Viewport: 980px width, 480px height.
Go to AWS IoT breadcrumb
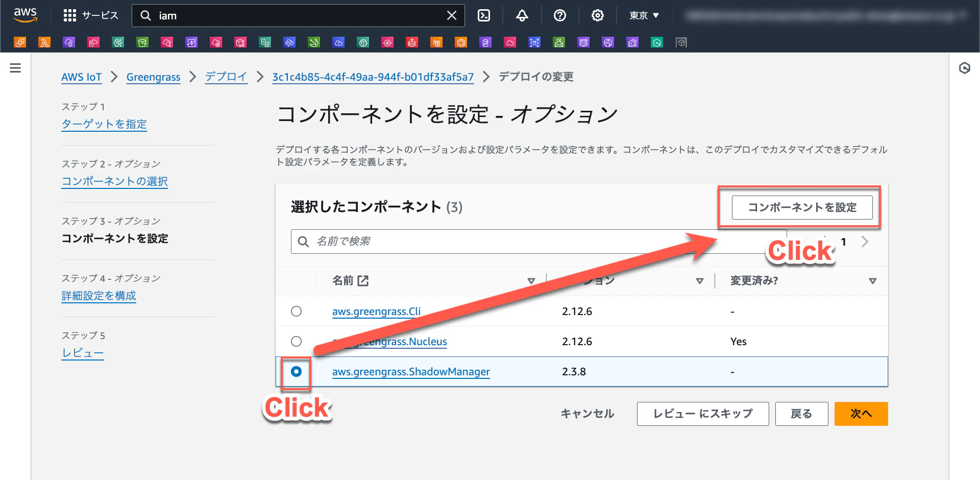pyautogui.click(x=82, y=77)
